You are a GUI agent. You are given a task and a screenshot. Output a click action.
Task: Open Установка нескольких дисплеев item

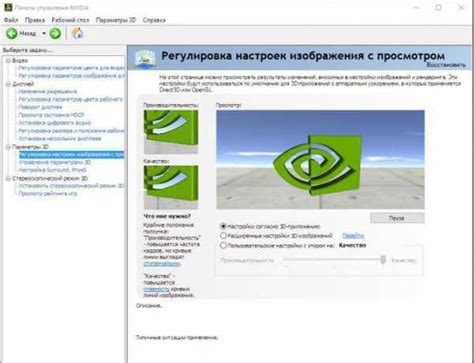[x=60, y=138]
